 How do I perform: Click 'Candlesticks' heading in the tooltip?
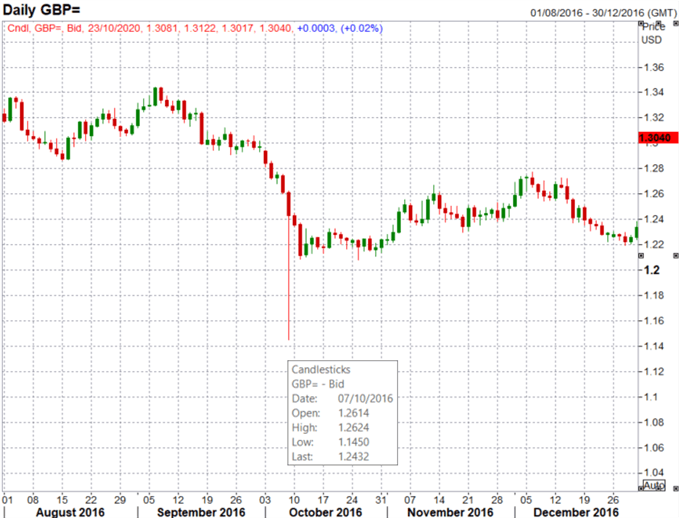321,369
